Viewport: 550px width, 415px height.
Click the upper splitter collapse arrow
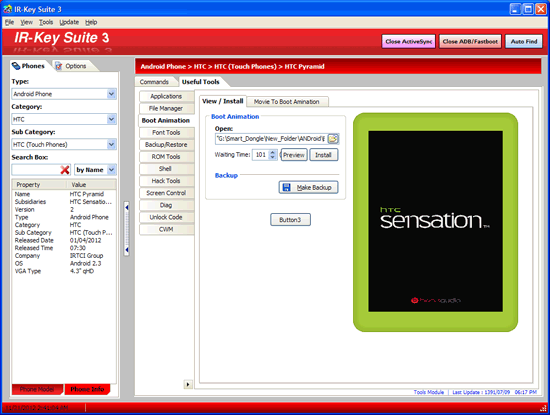[x=127, y=207]
